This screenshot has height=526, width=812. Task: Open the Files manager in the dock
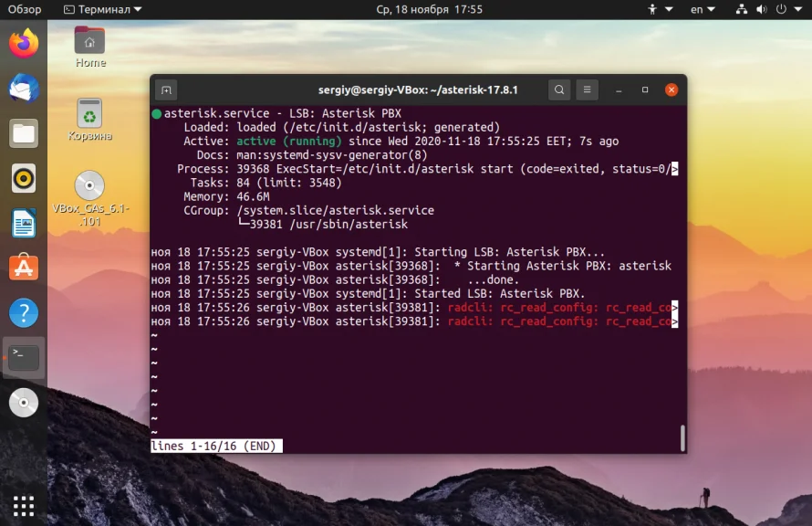[x=24, y=133]
